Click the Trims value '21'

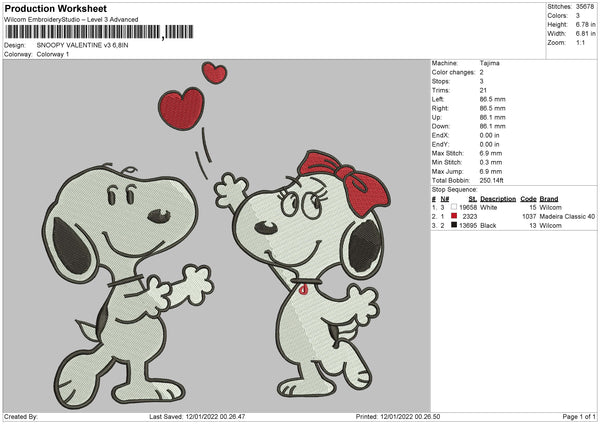(483, 90)
